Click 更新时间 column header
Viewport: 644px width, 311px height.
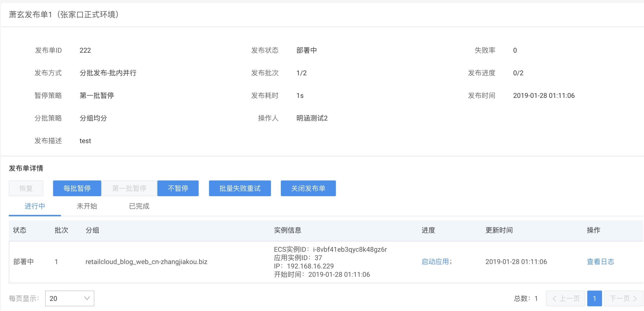[x=499, y=230]
